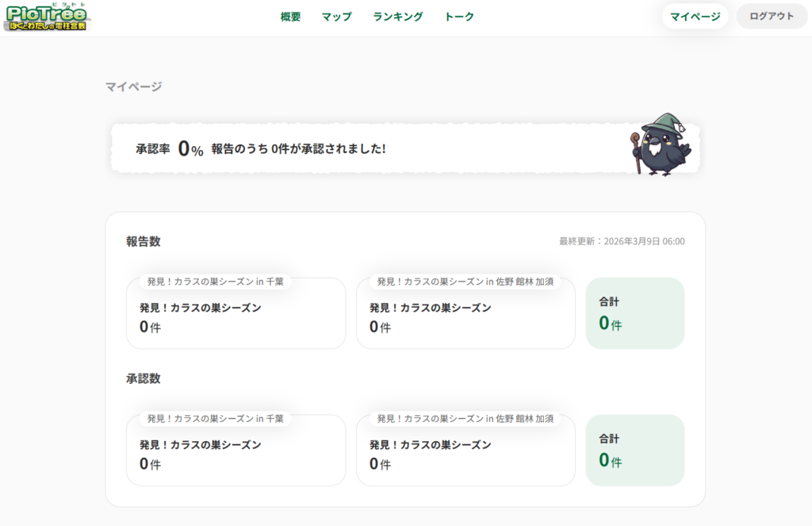This screenshot has width=812, height=526.
Task: Open the トーク page
Action: pyautogui.click(x=459, y=17)
